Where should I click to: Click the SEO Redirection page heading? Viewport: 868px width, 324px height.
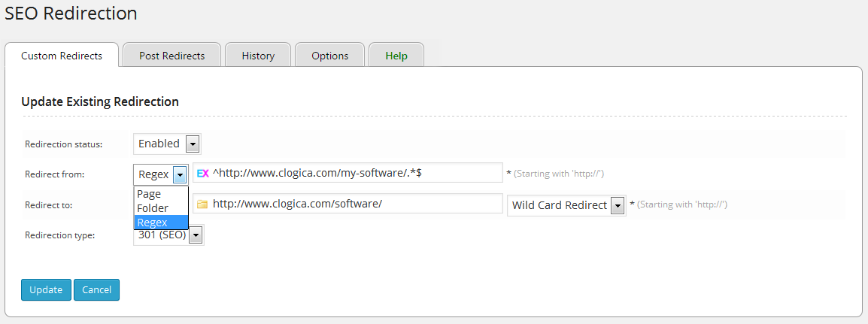click(x=71, y=13)
